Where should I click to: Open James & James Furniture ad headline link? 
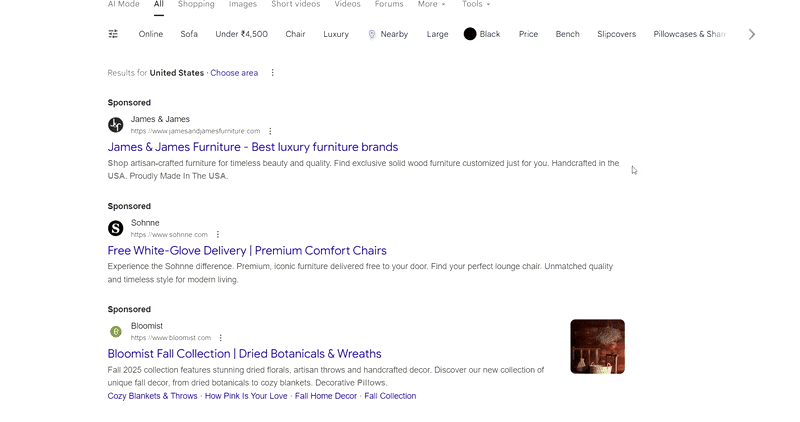click(x=252, y=147)
